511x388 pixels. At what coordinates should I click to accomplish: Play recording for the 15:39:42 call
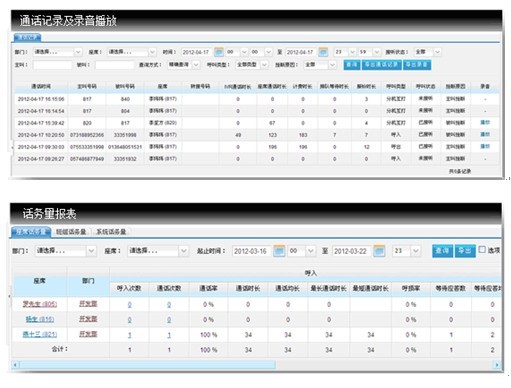pyautogui.click(x=485, y=123)
